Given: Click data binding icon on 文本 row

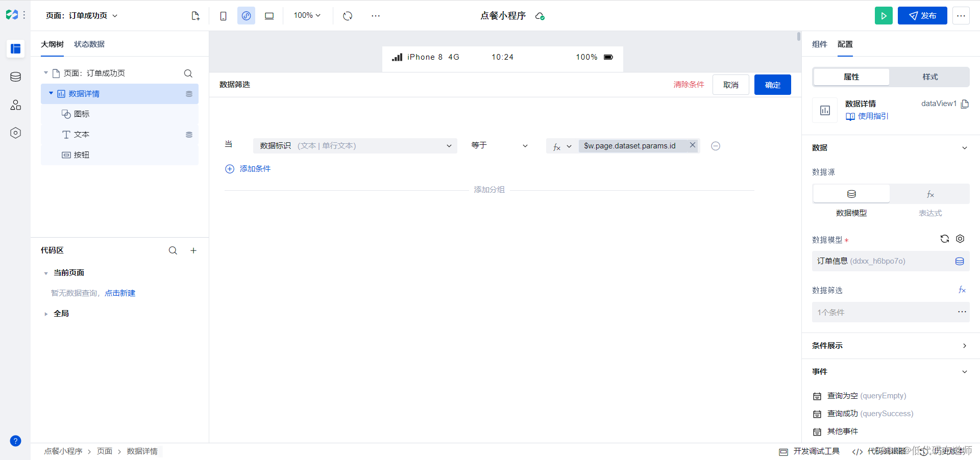Looking at the screenshot, I should pyautogui.click(x=189, y=135).
